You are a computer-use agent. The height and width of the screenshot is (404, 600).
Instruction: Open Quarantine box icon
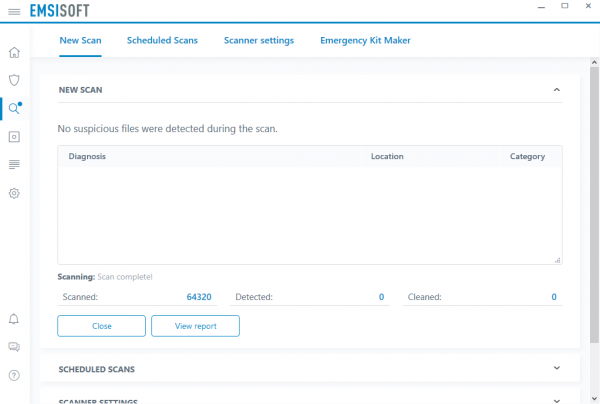14,137
